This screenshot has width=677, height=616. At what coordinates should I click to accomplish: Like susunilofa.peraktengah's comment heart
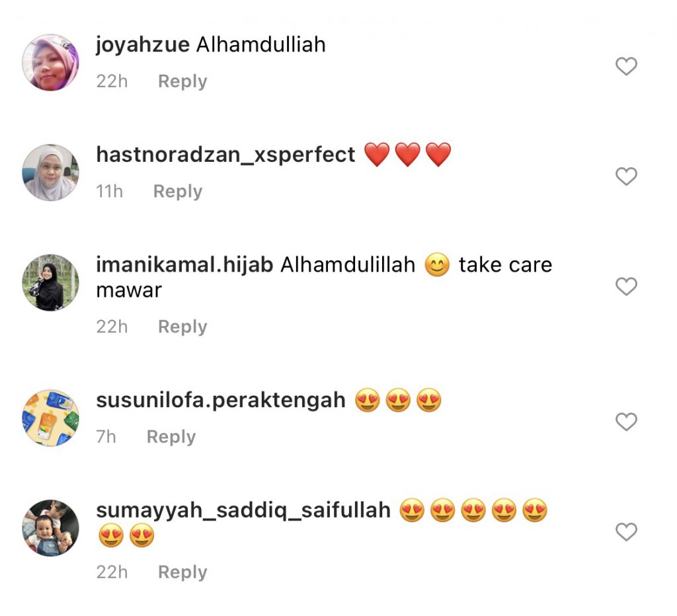tap(626, 422)
